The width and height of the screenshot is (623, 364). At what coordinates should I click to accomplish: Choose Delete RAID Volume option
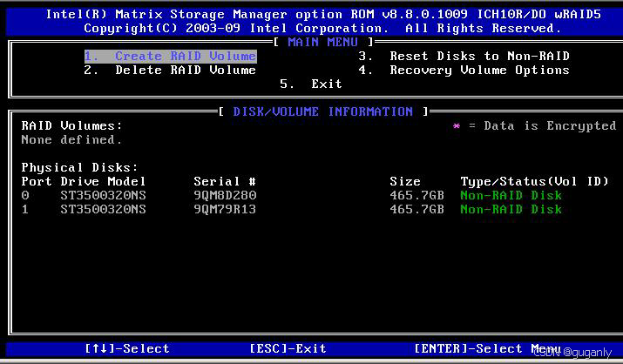pyautogui.click(x=170, y=71)
